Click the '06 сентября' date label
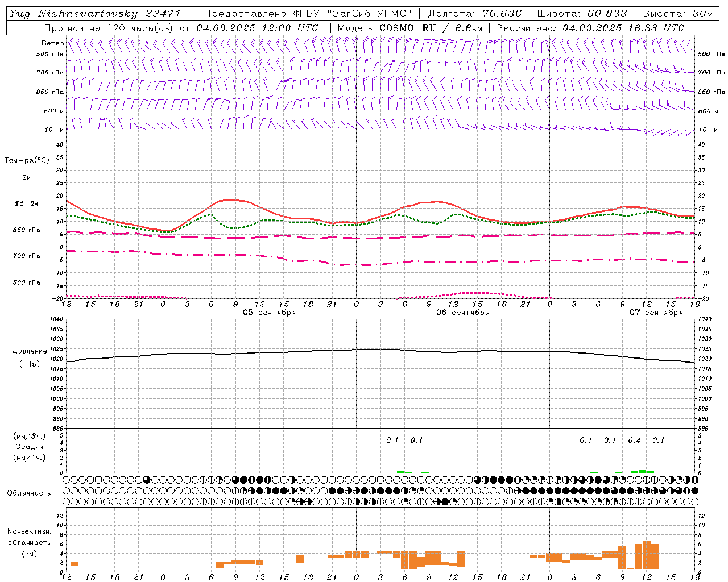This screenshot has height=582, width=728. pos(463,313)
